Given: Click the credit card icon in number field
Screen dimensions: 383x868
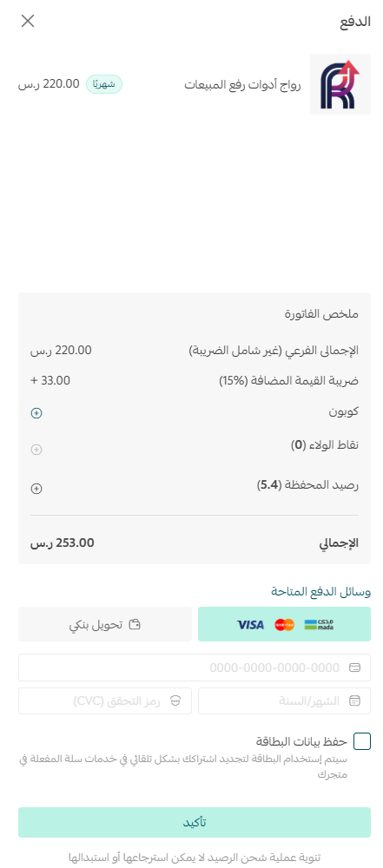Looking at the screenshot, I should (x=354, y=667).
